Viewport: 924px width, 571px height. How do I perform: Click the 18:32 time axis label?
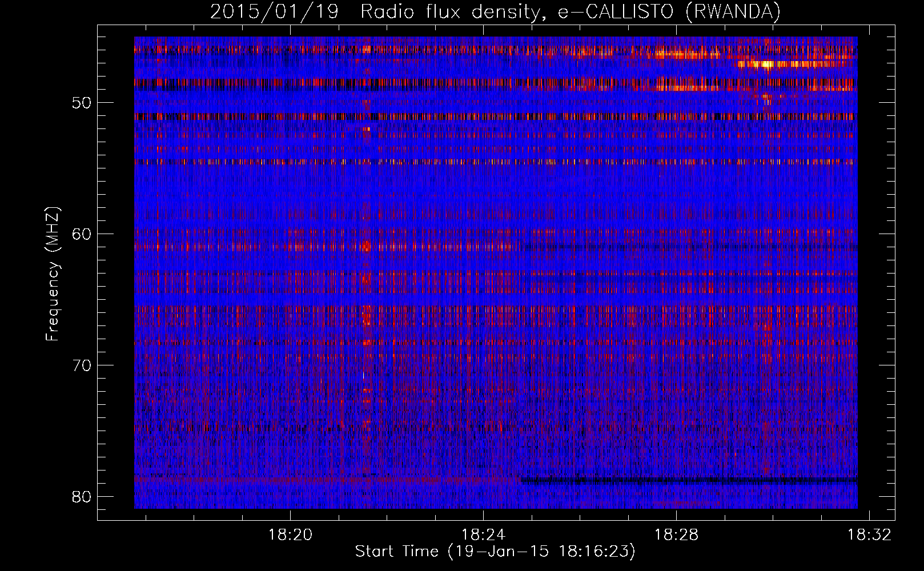pyautogui.click(x=869, y=535)
